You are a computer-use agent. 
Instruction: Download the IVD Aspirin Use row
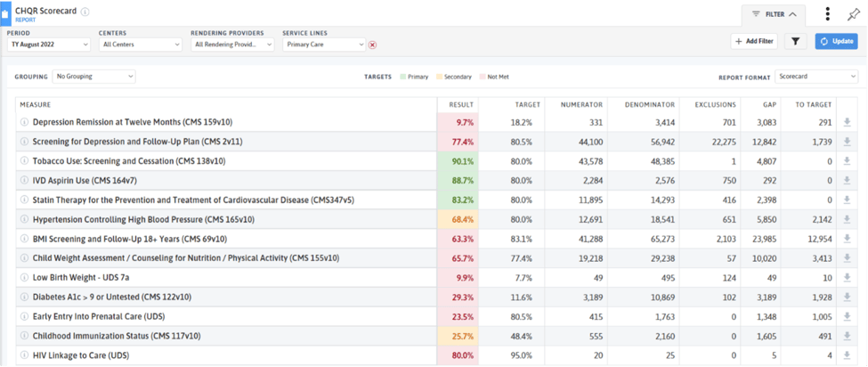[x=846, y=181]
